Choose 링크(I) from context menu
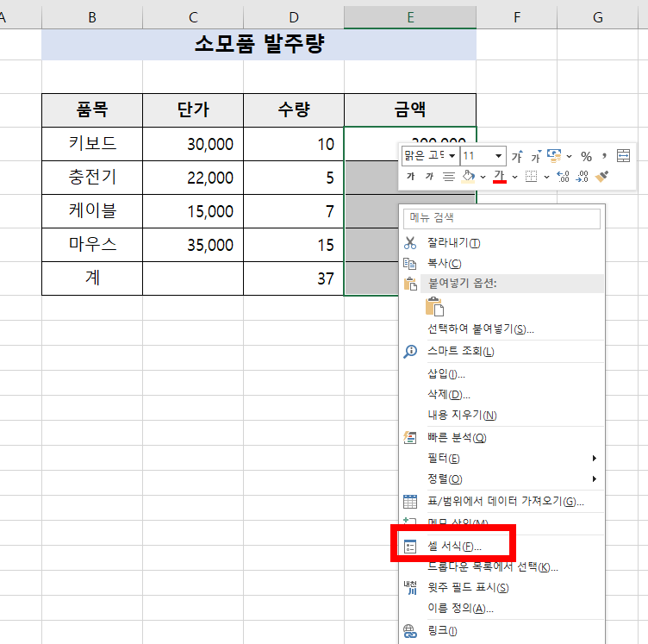This screenshot has height=644, width=648. pos(502,631)
